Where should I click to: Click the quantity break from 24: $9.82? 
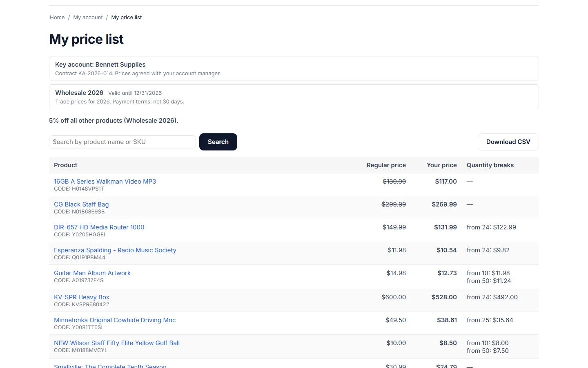coord(488,250)
